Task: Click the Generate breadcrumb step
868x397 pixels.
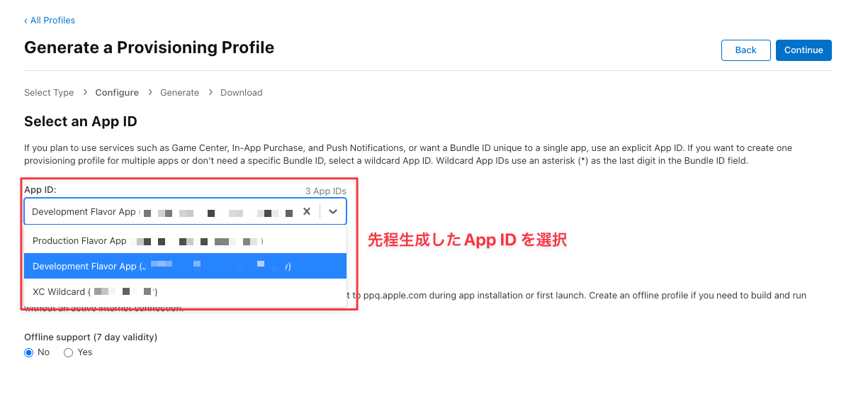Action: pyautogui.click(x=179, y=93)
